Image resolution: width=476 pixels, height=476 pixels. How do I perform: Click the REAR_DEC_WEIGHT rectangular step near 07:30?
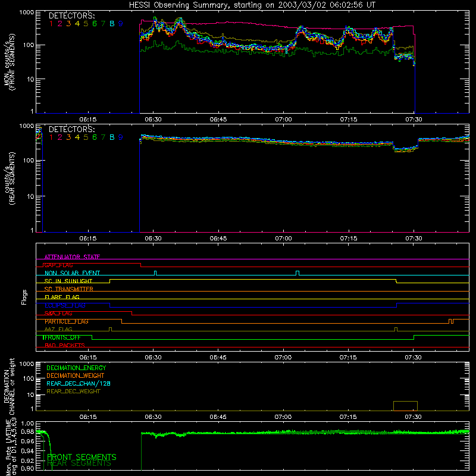click(x=405, y=406)
